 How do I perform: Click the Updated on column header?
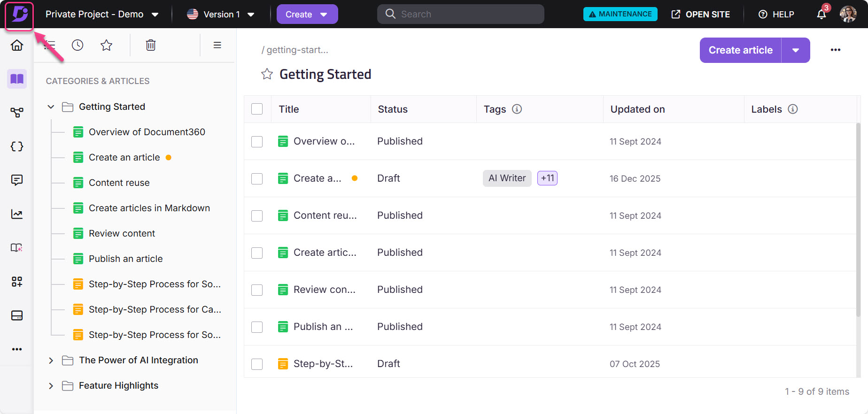coord(637,109)
